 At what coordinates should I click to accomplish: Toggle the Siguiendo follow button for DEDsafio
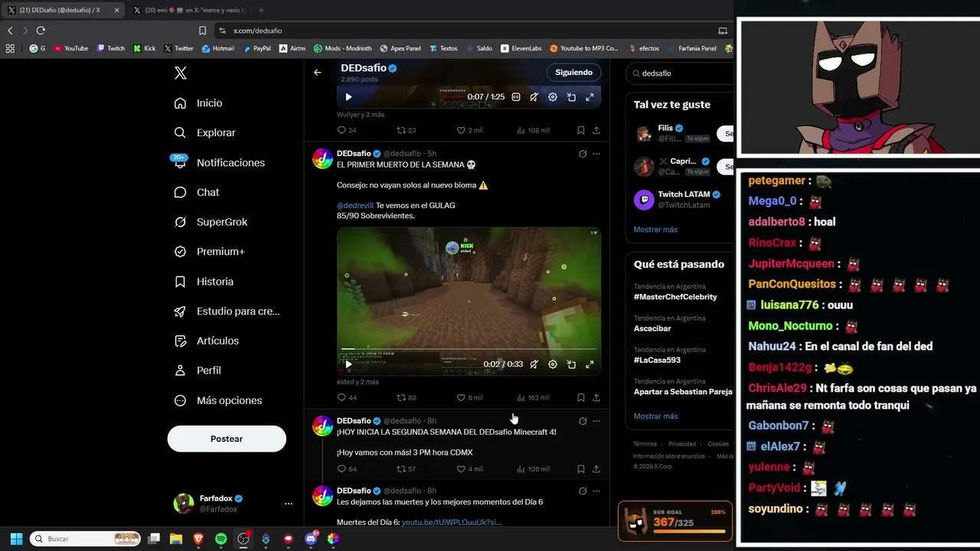[x=574, y=73]
